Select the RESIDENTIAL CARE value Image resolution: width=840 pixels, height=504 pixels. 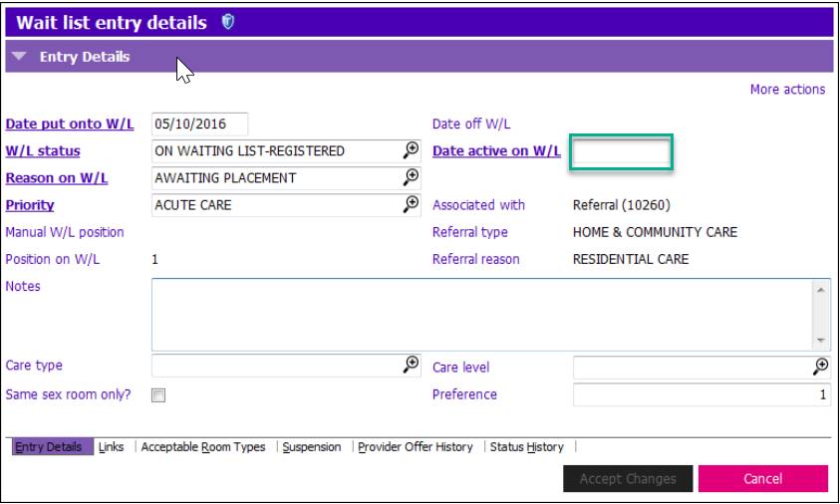[x=631, y=259]
